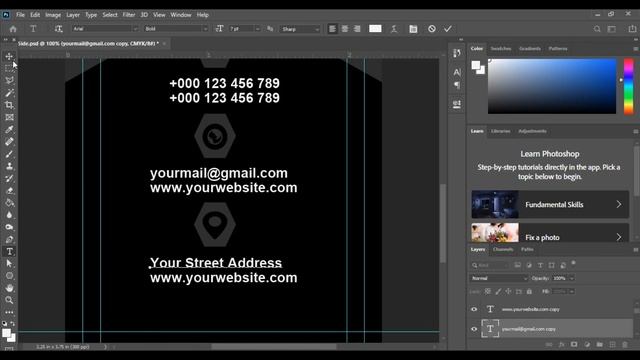The image size is (640, 360).
Task: Select the Blur tool
Action: tap(9, 215)
